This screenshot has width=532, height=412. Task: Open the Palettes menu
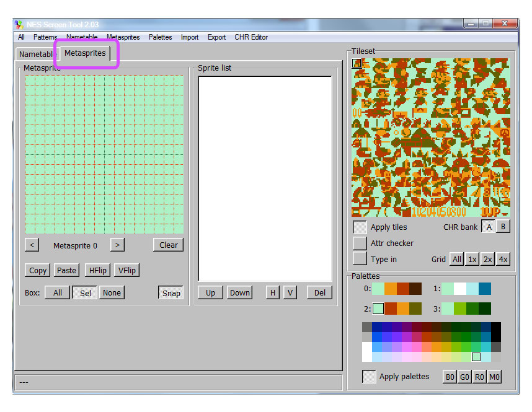click(160, 37)
